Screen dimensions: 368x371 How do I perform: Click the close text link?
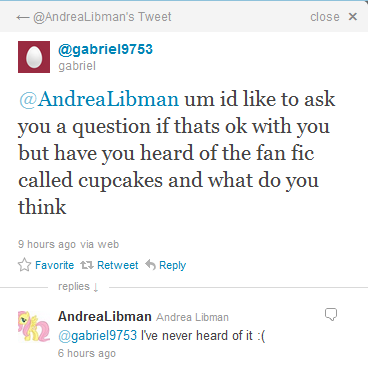click(x=325, y=17)
